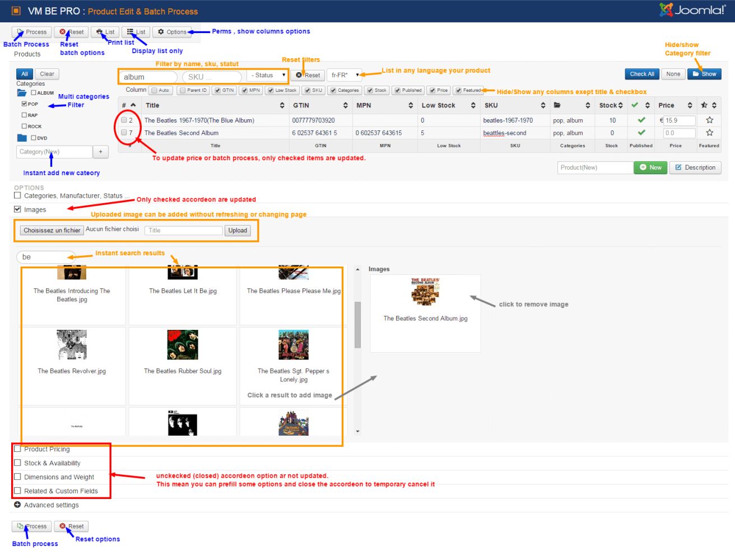Click the None button
Screen dimensions: 735x560
tap(673, 74)
